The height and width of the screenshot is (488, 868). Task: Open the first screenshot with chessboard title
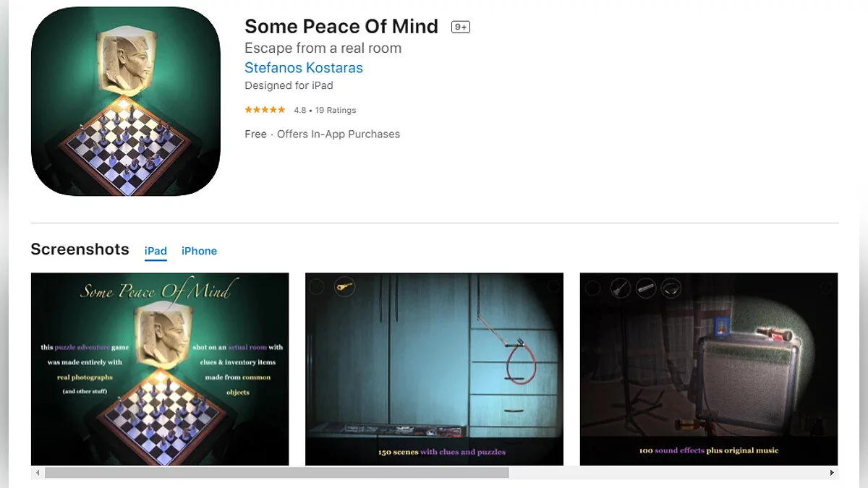point(160,369)
